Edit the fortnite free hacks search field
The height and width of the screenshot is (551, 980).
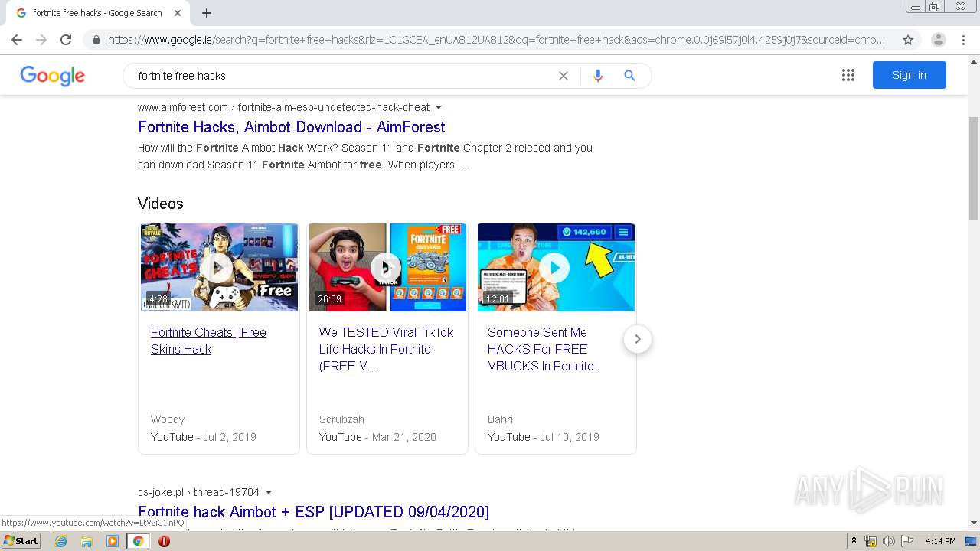click(x=345, y=76)
